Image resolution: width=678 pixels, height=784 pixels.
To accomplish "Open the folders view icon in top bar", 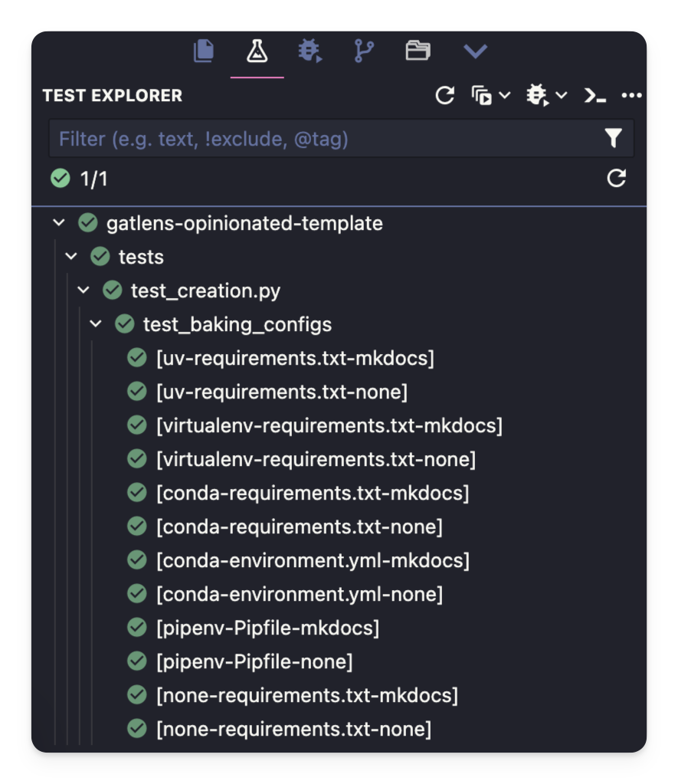I will pos(418,51).
